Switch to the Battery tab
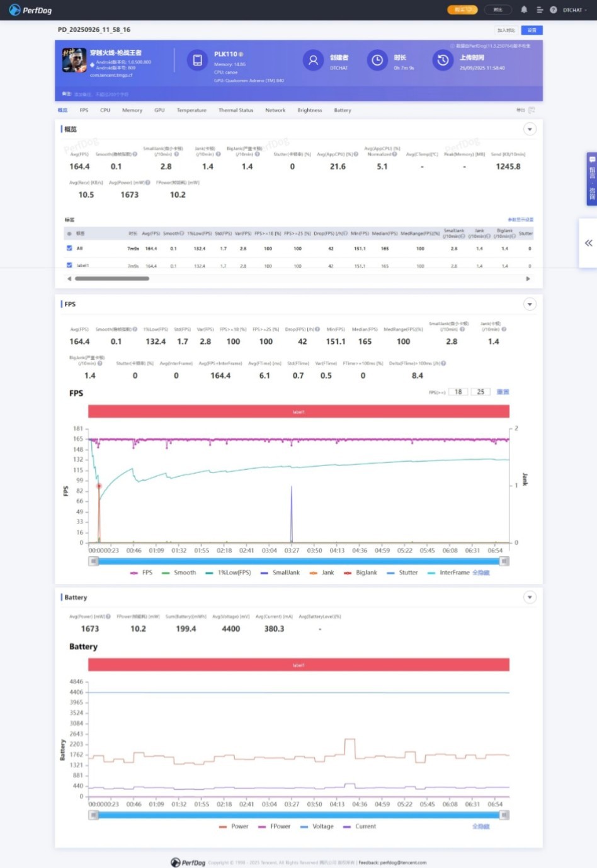Screen dimensions: 597x868 (343, 110)
